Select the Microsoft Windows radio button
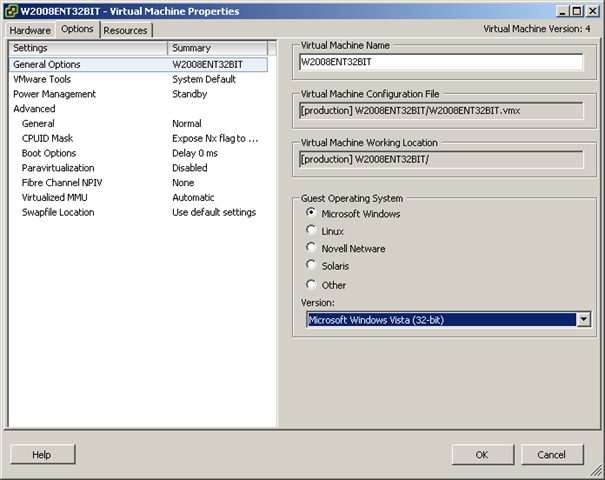The height and width of the screenshot is (480, 605). click(312, 213)
